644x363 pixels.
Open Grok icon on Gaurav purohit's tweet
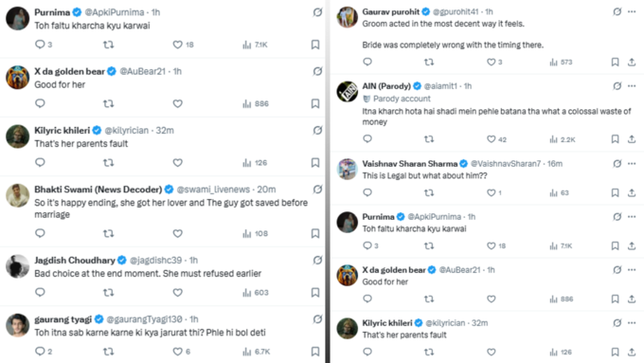coord(617,11)
